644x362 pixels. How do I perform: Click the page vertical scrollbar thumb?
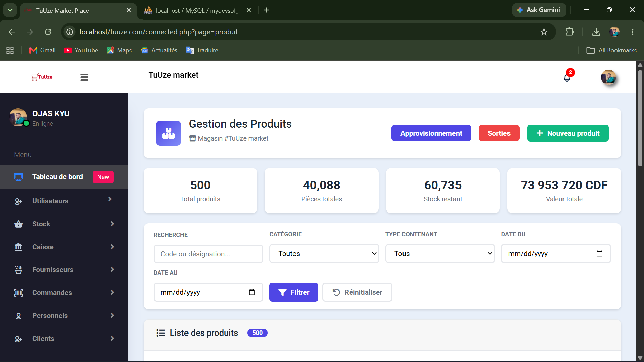pos(640,117)
